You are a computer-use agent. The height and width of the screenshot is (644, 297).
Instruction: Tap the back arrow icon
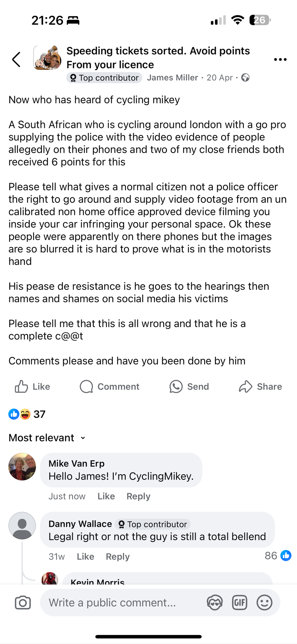coord(16,60)
